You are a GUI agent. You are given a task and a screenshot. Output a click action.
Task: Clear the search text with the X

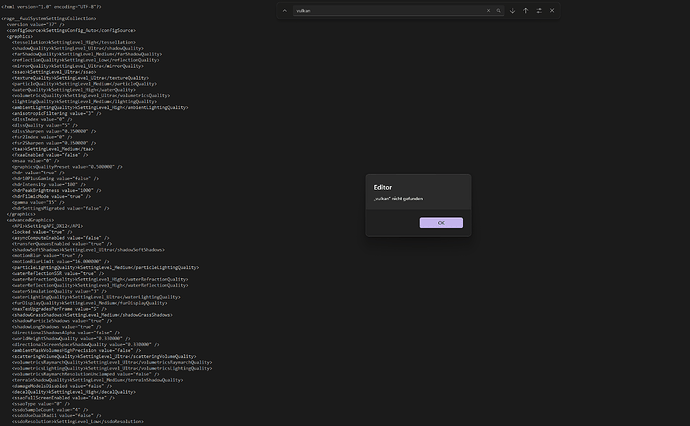(488, 11)
